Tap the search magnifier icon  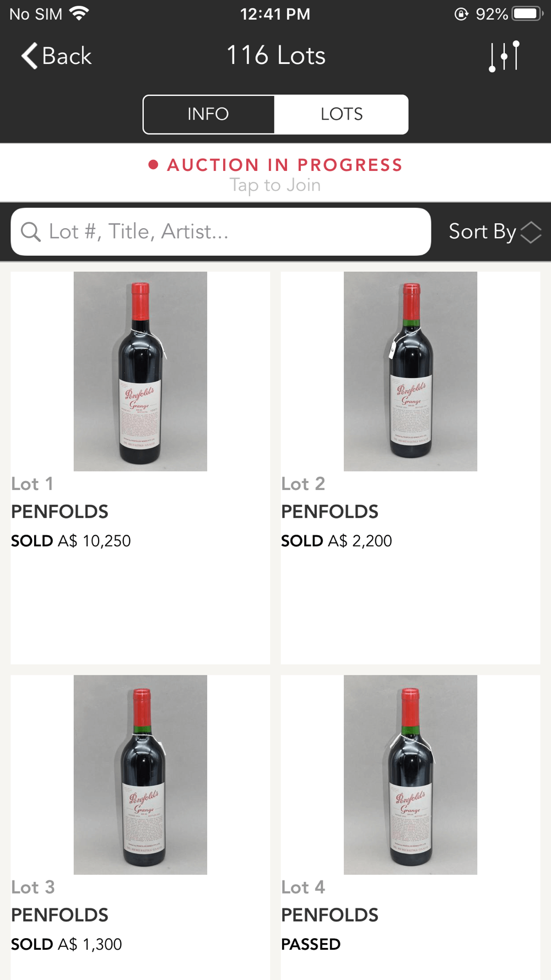[x=31, y=232]
